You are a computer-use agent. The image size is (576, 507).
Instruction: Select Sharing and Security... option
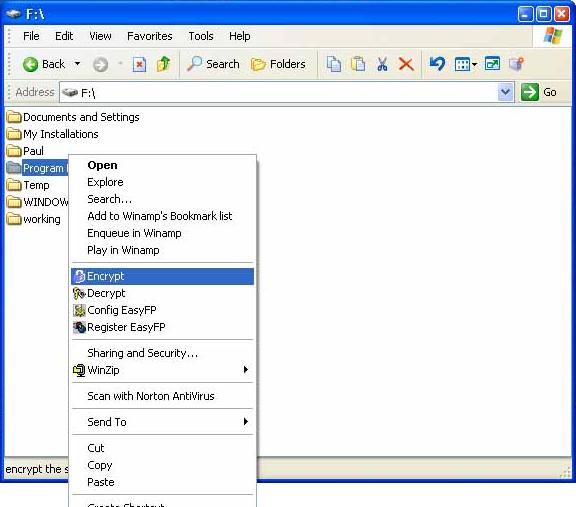162,353
